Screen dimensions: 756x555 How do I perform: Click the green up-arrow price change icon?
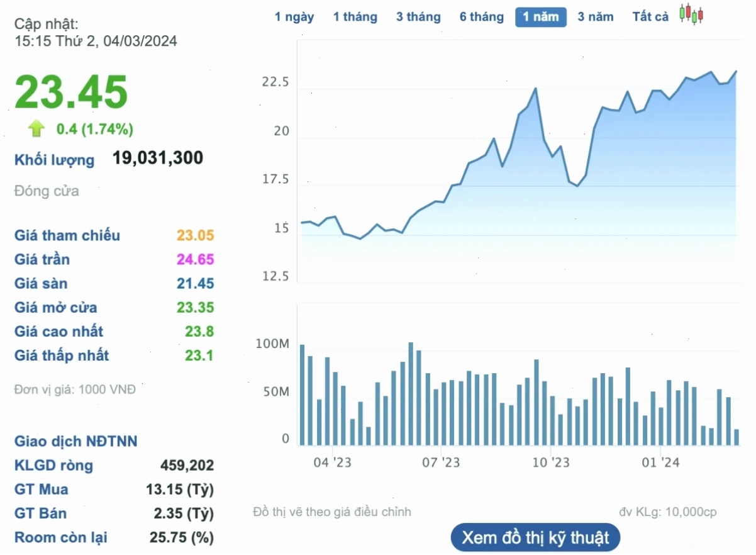coord(36,129)
